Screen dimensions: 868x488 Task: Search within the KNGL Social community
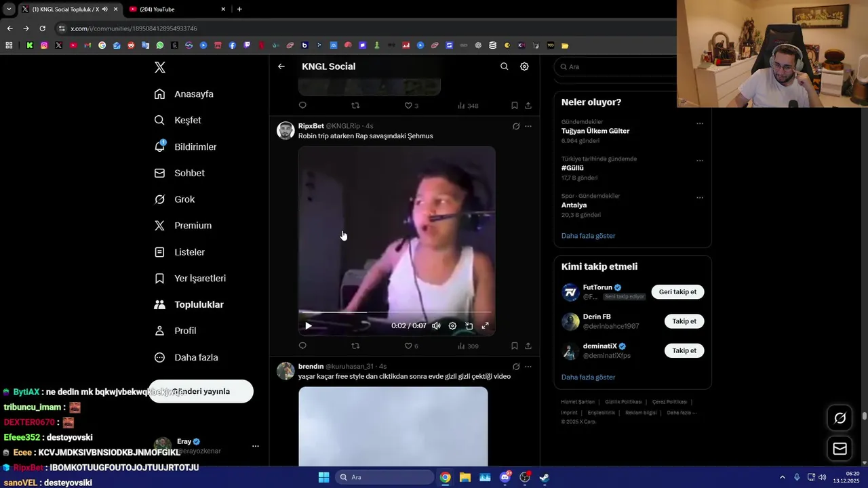[504, 66]
